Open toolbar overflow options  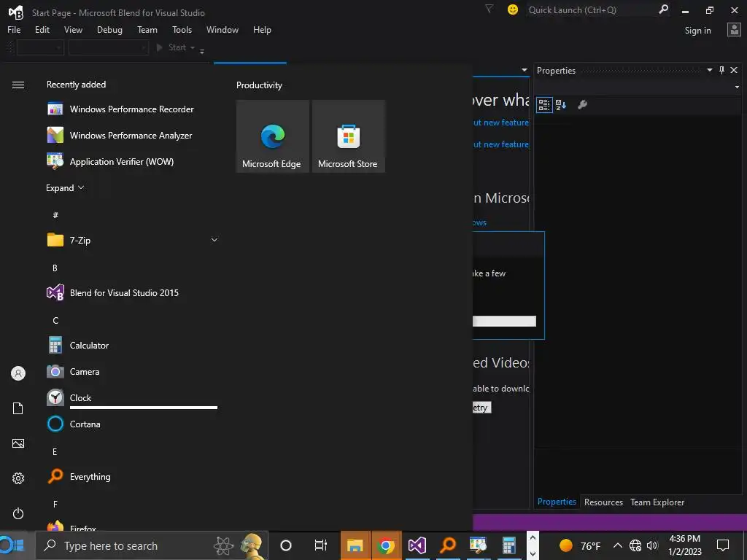coord(202,52)
